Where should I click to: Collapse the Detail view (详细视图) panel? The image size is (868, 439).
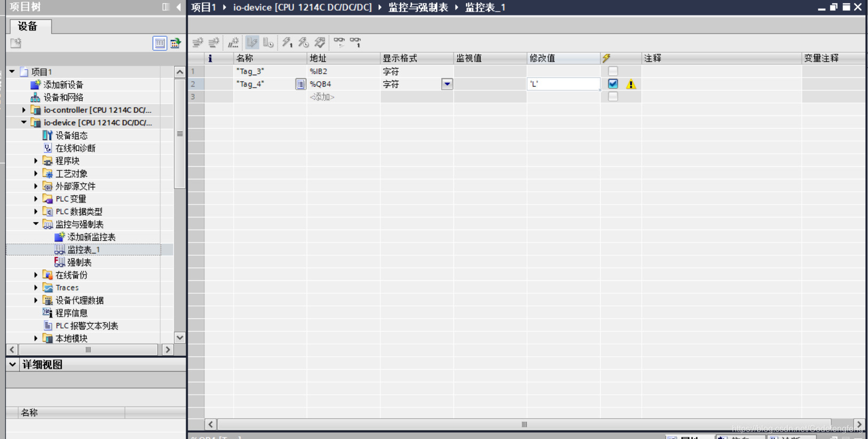(x=12, y=364)
